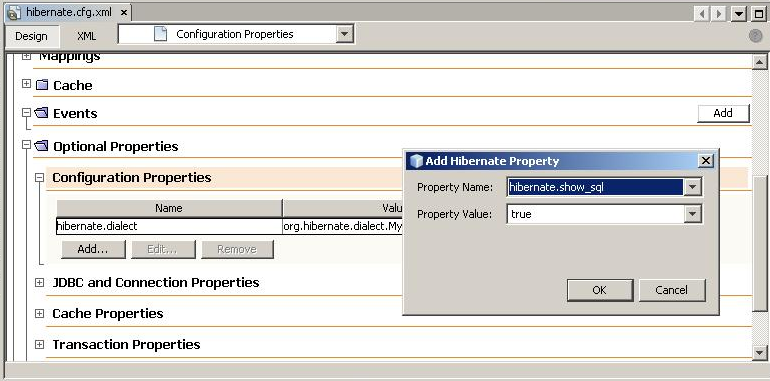Screen dimensions: 770x381
Task: Click the disabled Edit... button
Action: pyautogui.click(x=163, y=249)
